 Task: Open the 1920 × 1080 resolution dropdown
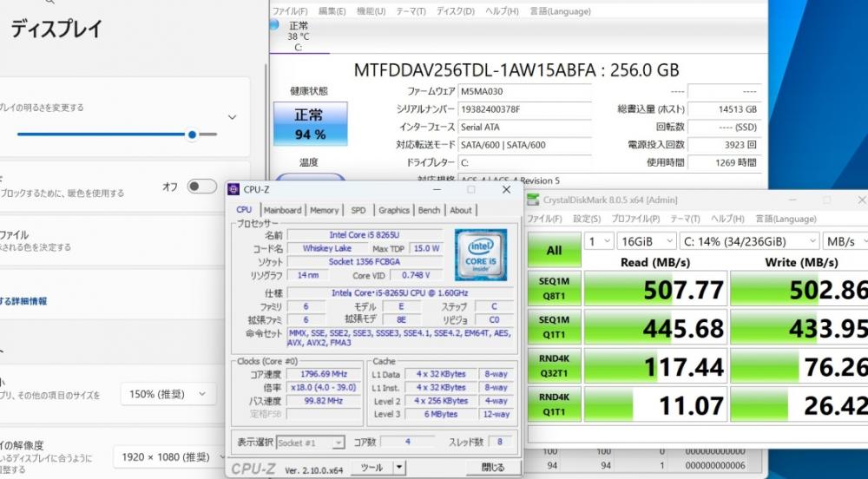(x=164, y=456)
